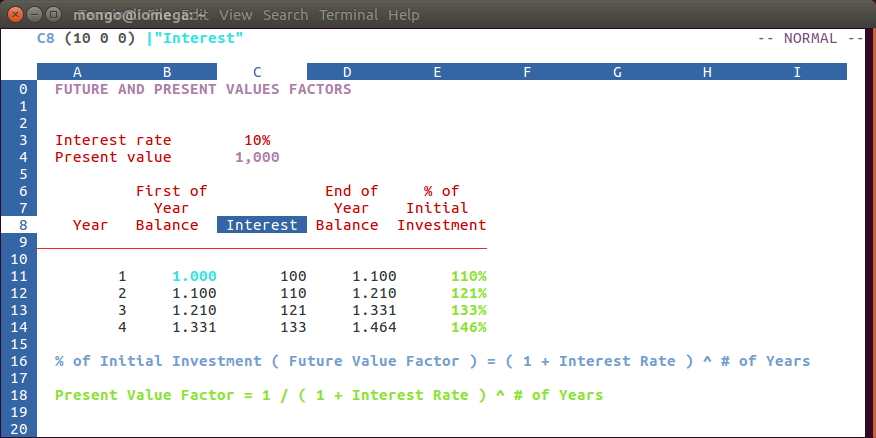This screenshot has height=438, width=876.
Task: Select the 1,000 present value cell
Action: pyautogui.click(x=257, y=158)
